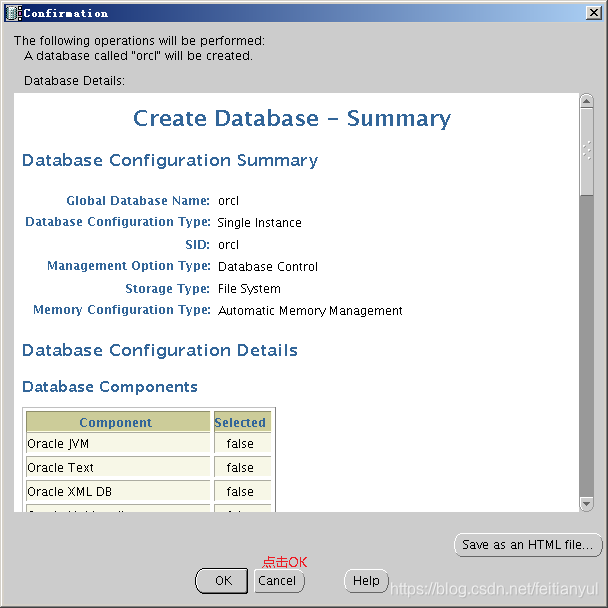
Task: Click the Cancel button
Action: click(279, 580)
